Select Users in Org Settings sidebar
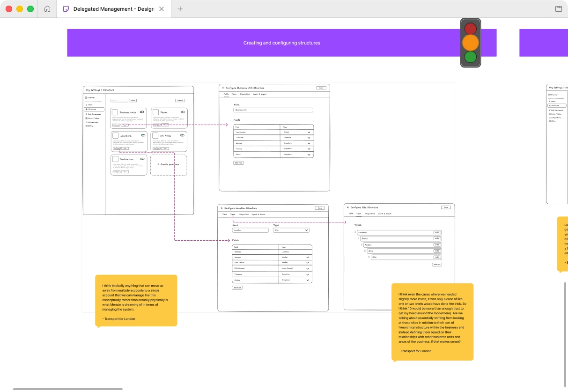The width and height of the screenshot is (568, 392). click(x=89, y=105)
